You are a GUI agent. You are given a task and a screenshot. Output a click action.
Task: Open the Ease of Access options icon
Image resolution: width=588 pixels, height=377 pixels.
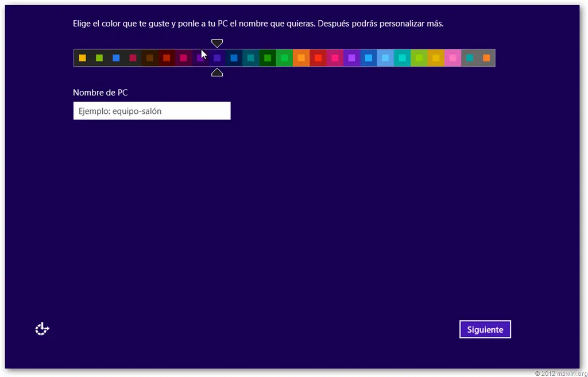(42, 329)
